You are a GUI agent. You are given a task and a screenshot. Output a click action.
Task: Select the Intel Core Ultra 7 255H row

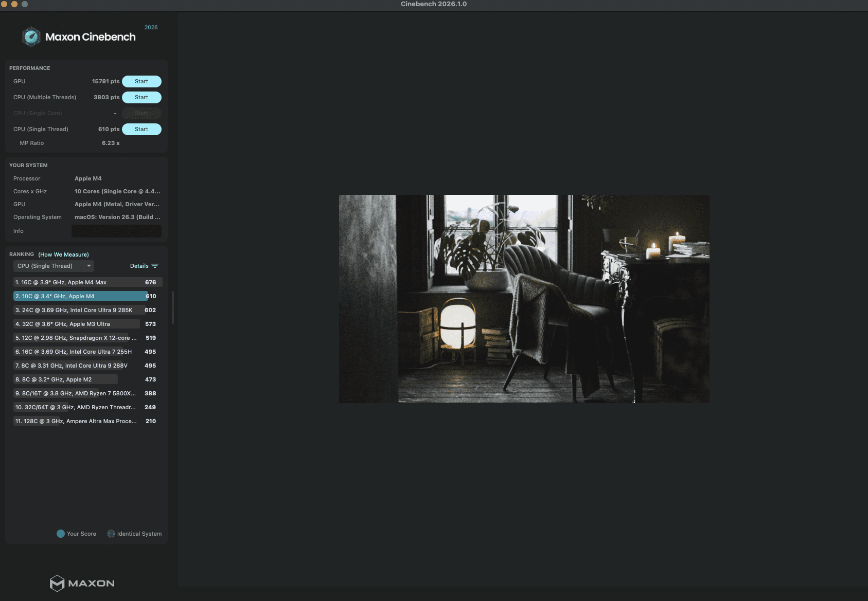(87, 352)
